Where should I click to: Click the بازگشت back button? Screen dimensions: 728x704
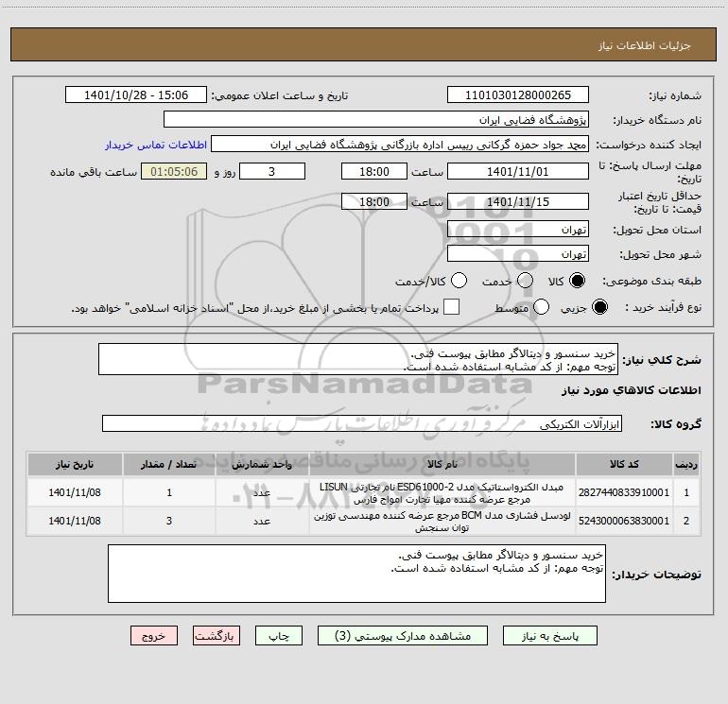217,636
